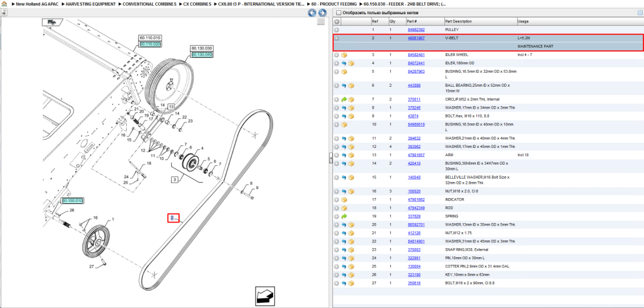Screen dimensions: 644x308
Task: Select 'MAINTENANCE PART' usage text
Action: coord(536,46)
